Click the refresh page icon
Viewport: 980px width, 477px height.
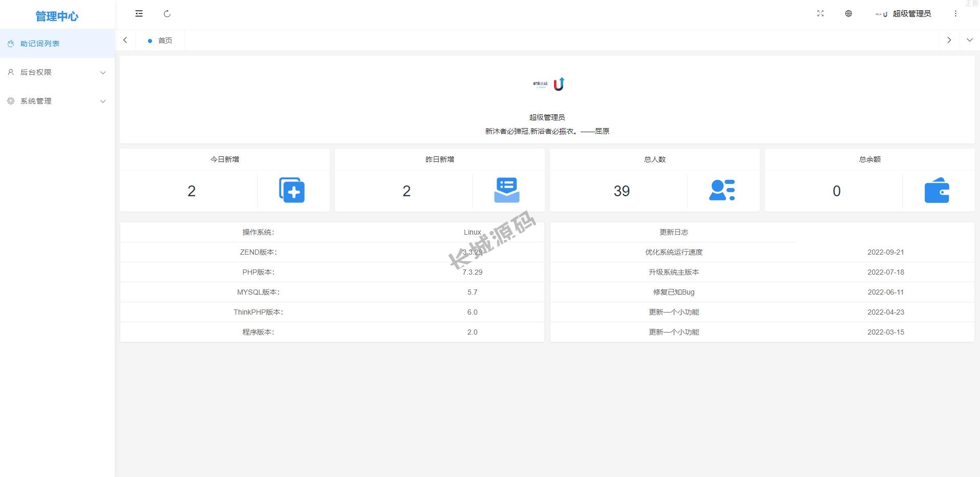167,14
